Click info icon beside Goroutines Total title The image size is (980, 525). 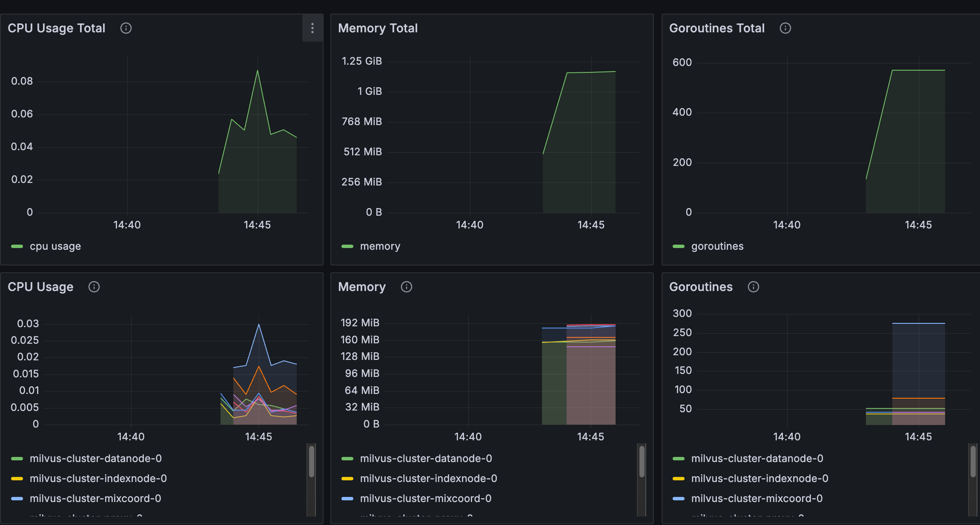(x=785, y=28)
